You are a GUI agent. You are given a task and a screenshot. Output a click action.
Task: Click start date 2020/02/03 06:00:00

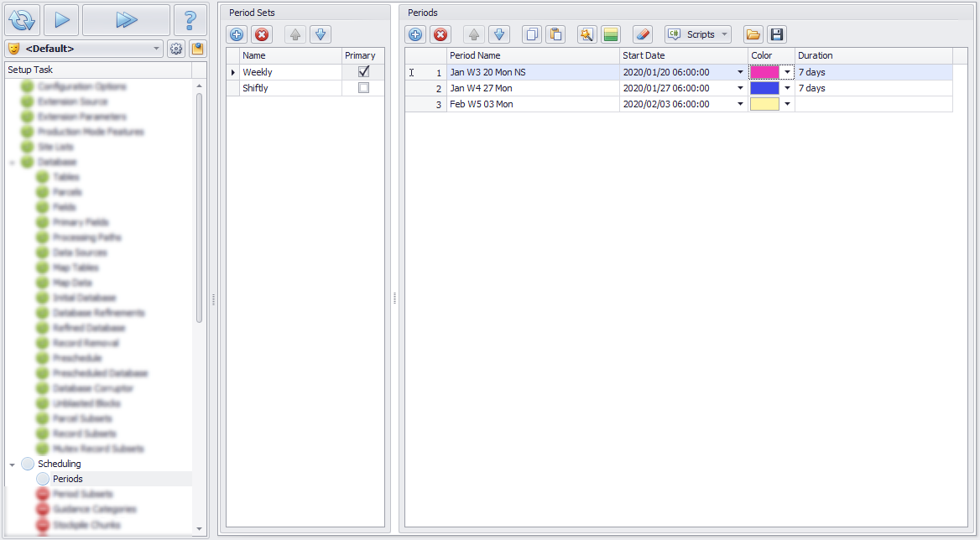coord(666,104)
